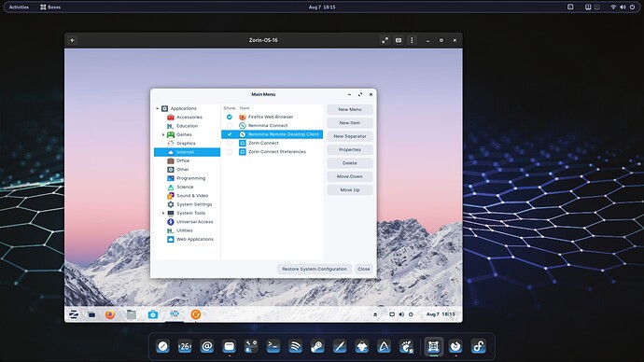Open the Activities overview
This screenshot has height=362, width=644.
19,7
